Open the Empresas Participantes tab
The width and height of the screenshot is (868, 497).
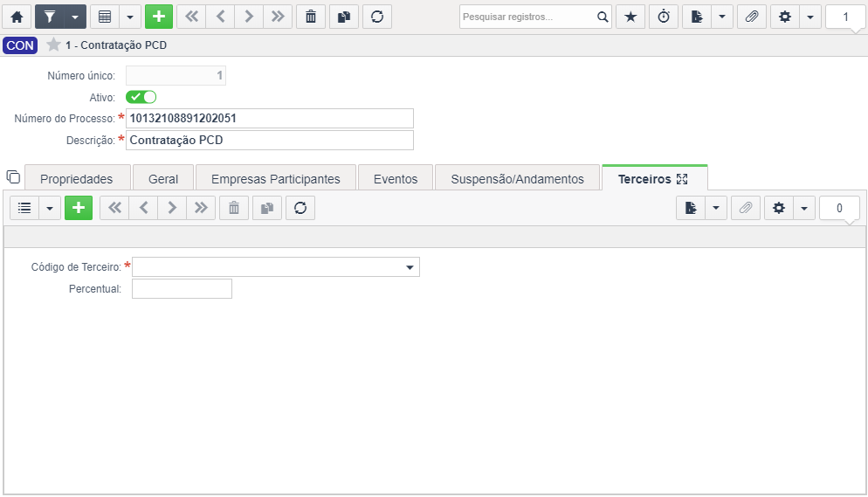coord(276,179)
